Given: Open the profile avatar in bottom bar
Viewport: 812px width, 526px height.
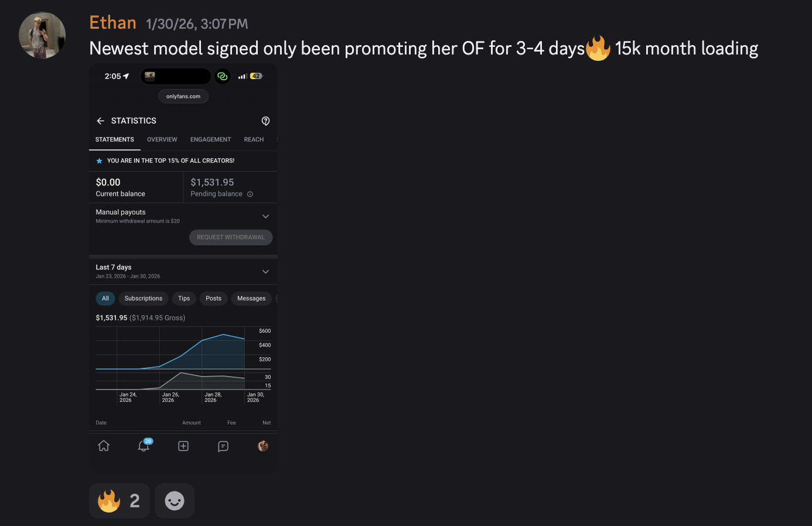Looking at the screenshot, I should pos(263,446).
